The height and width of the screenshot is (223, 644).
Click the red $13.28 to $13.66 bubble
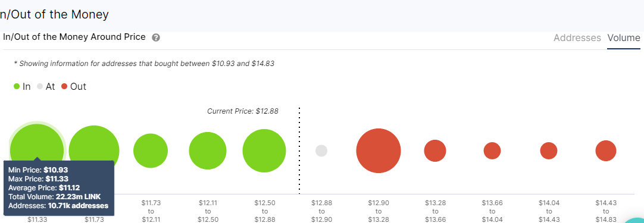(x=435, y=150)
